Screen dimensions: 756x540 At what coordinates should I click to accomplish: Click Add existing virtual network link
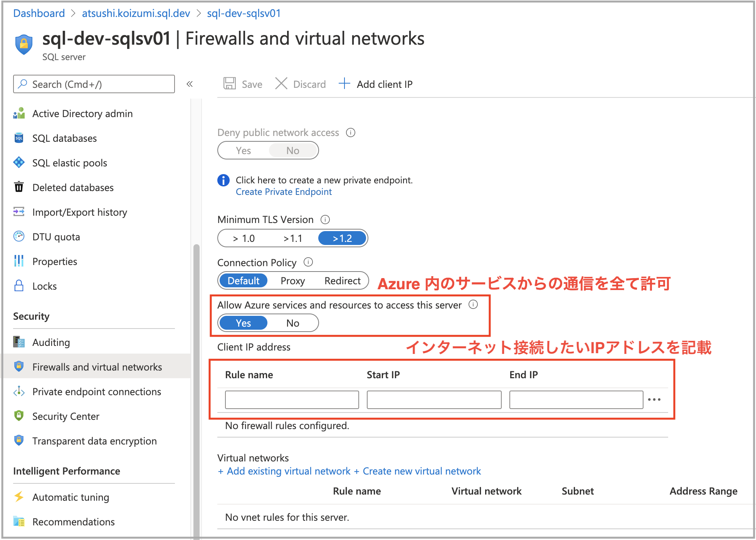tap(284, 471)
